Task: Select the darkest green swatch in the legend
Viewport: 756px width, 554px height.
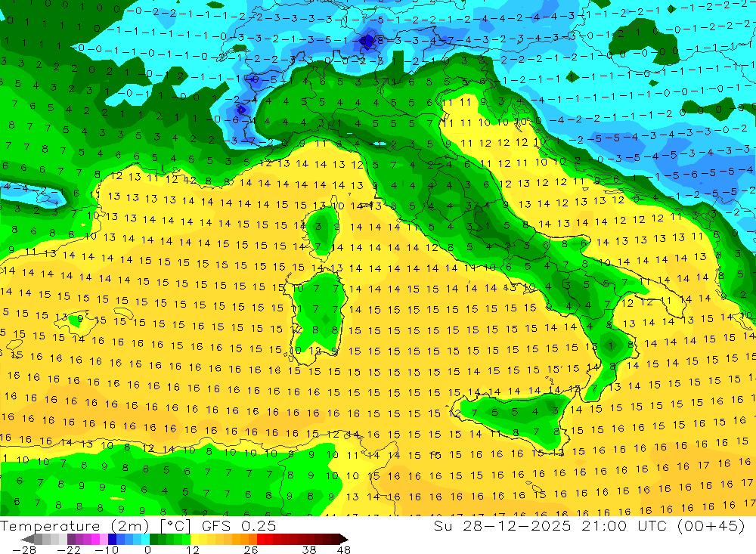Action: [153, 539]
